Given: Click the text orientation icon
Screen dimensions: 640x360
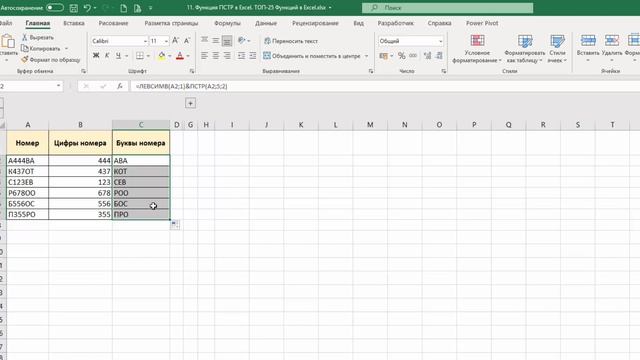Looking at the screenshot, I should click(242, 40).
